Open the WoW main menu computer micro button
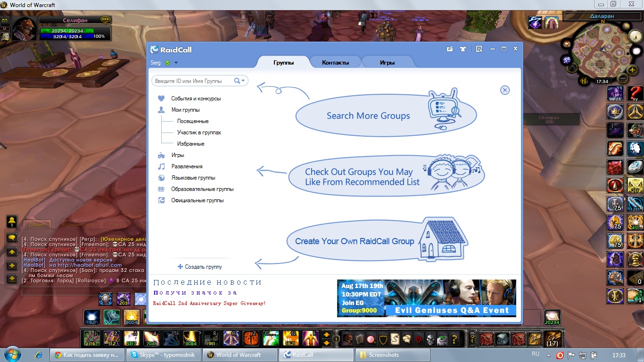 [442, 338]
